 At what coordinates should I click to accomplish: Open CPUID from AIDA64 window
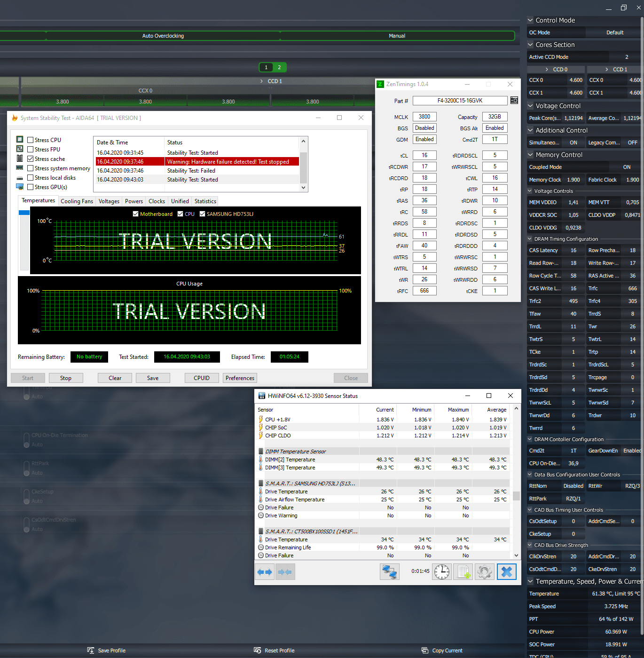click(202, 378)
